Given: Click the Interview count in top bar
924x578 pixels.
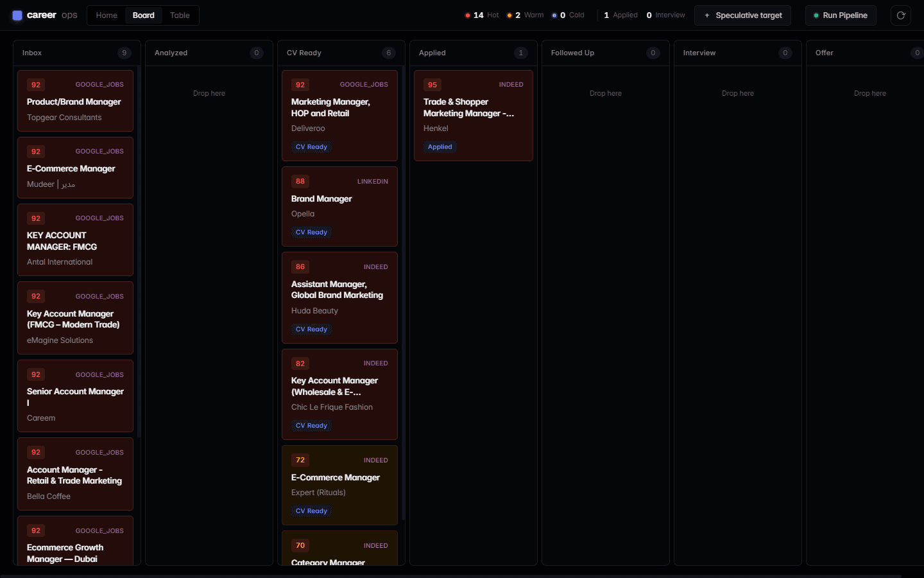Looking at the screenshot, I should click(x=666, y=15).
